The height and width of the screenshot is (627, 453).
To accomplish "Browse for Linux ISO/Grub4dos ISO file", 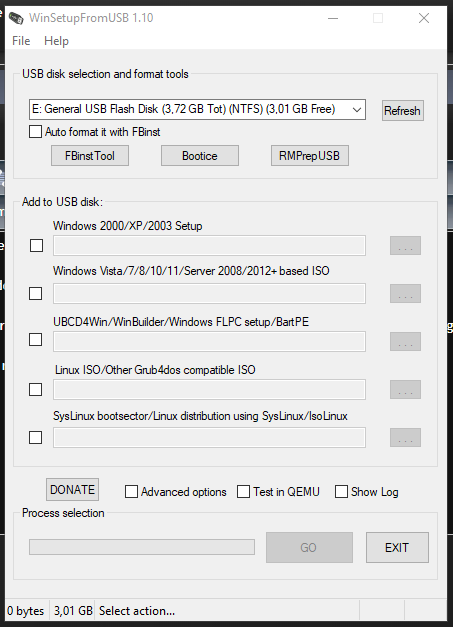I will [x=405, y=389].
